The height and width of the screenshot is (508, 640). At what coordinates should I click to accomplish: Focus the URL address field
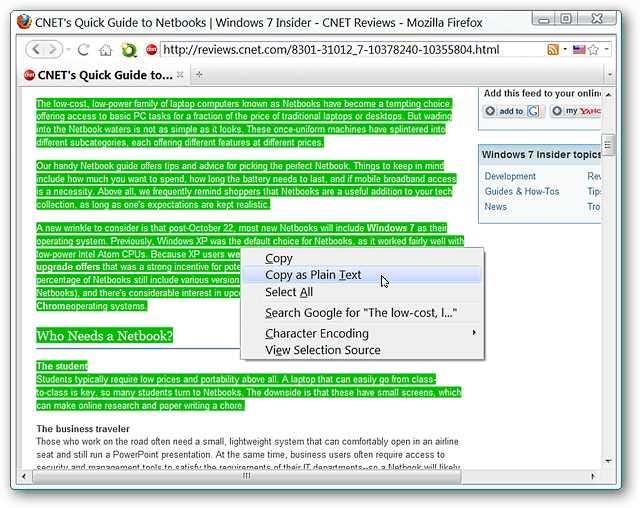click(352, 50)
